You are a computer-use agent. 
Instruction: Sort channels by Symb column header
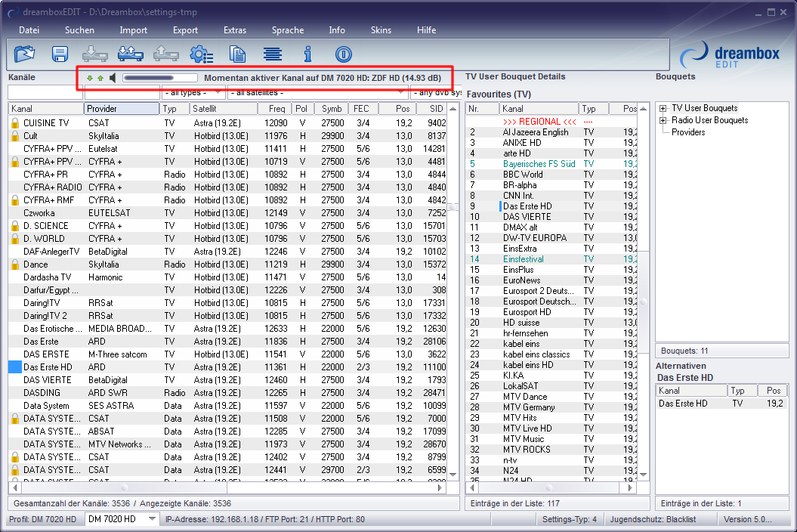tap(331, 108)
